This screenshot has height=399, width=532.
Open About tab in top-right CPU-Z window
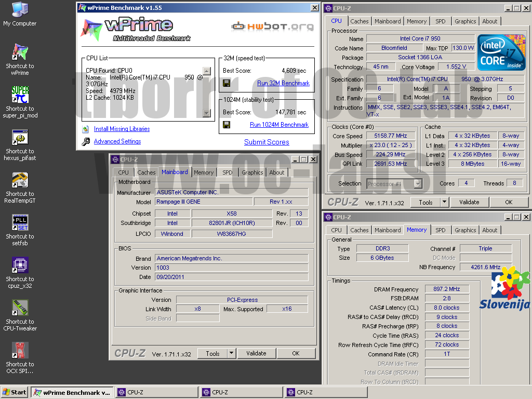click(x=489, y=21)
